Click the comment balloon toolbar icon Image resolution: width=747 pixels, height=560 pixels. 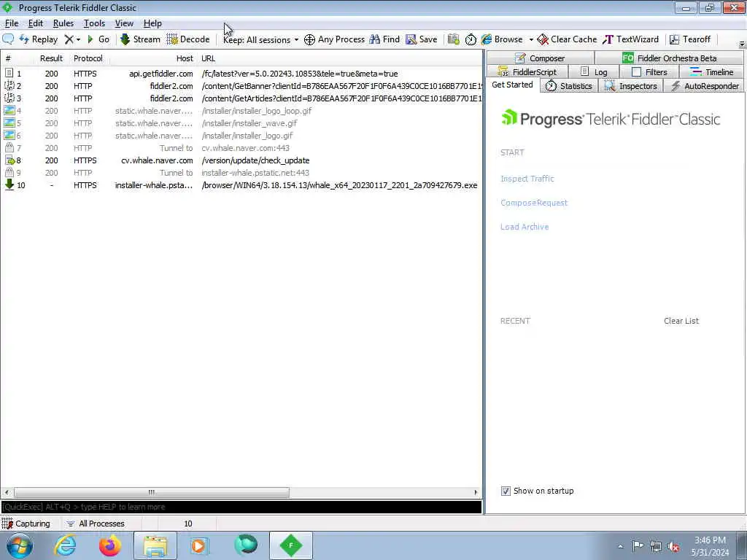[8, 39]
